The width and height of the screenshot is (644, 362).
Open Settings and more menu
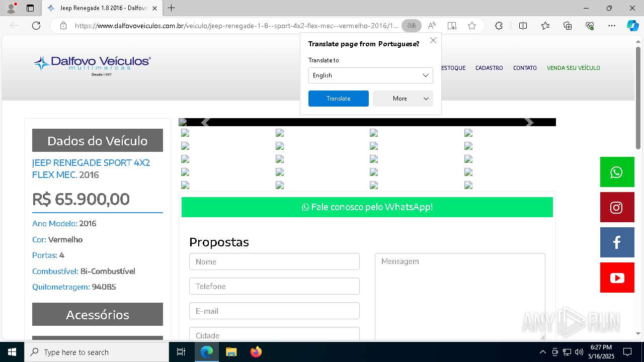(612, 26)
